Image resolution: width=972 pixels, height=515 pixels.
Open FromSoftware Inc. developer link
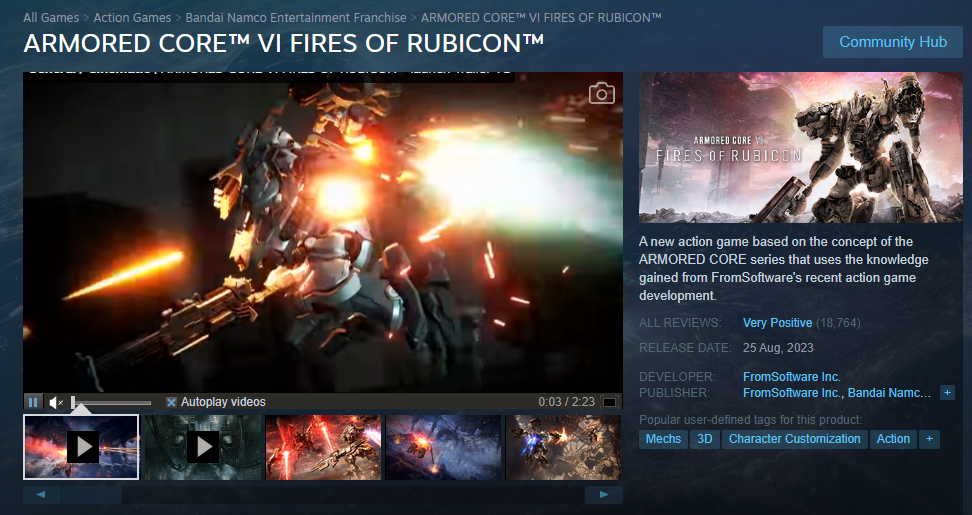[791, 377]
